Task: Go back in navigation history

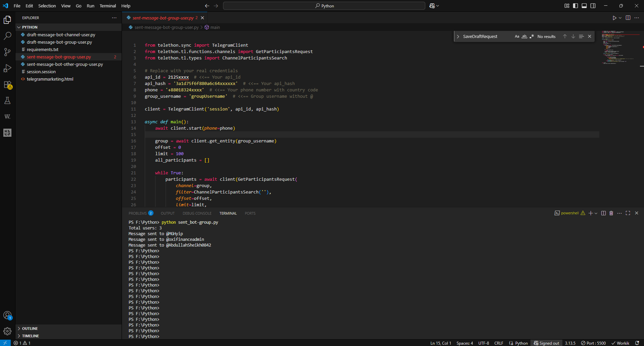Action: tap(207, 6)
